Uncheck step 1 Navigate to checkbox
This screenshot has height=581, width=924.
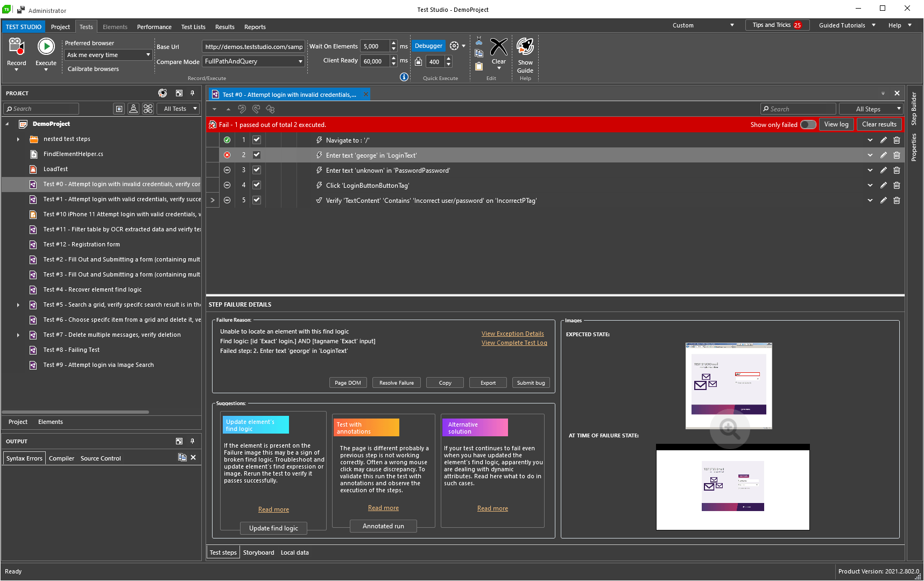(257, 140)
